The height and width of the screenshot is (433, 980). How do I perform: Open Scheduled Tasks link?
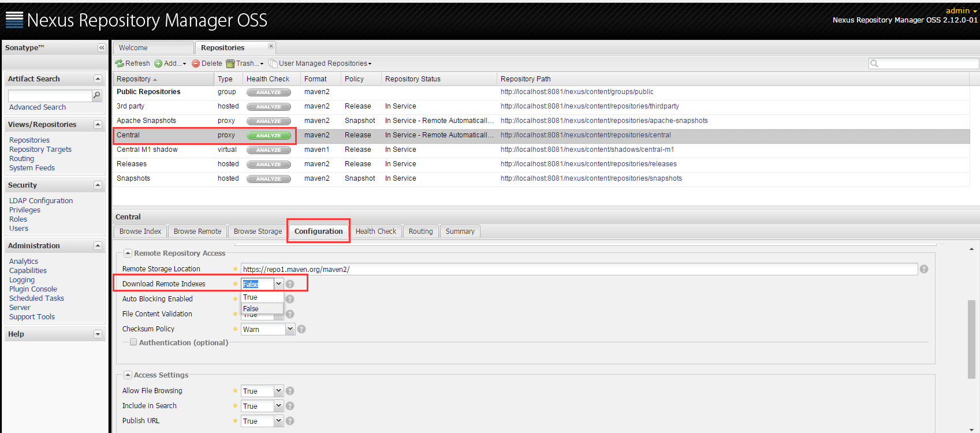click(x=36, y=298)
